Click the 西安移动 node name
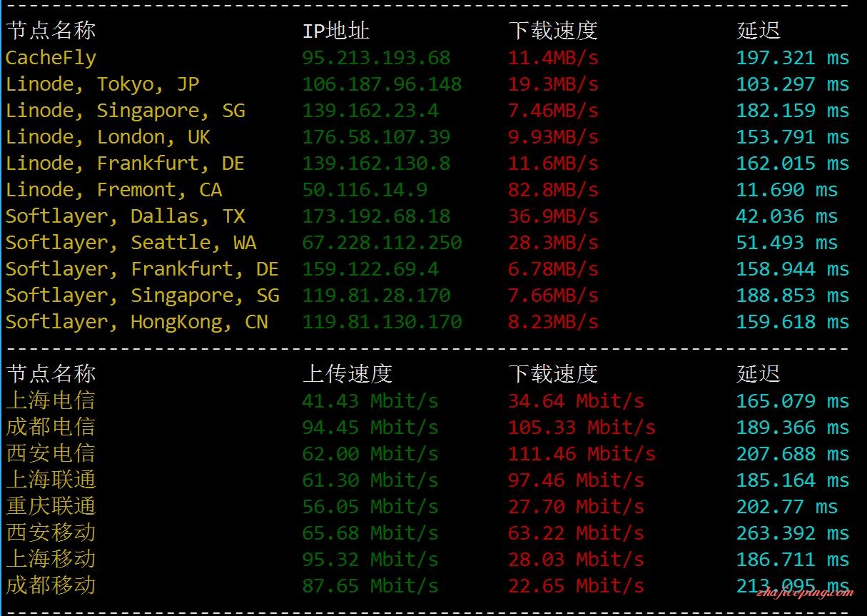 [x=51, y=533]
